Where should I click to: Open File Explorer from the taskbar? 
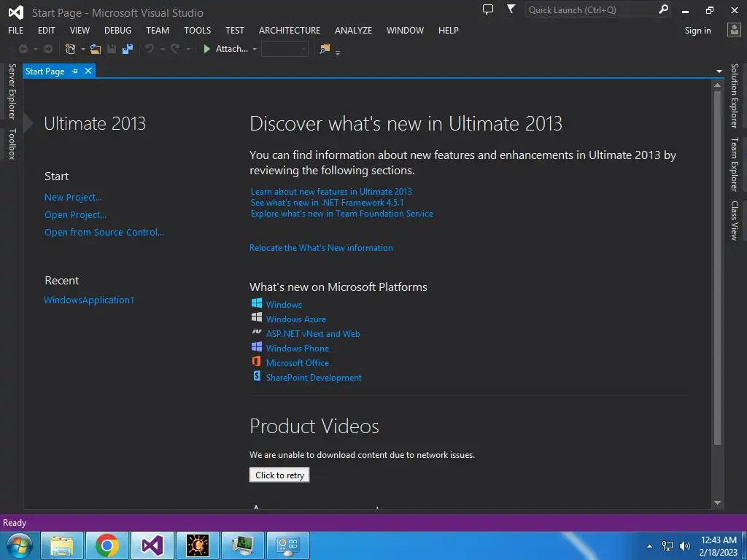click(x=63, y=545)
